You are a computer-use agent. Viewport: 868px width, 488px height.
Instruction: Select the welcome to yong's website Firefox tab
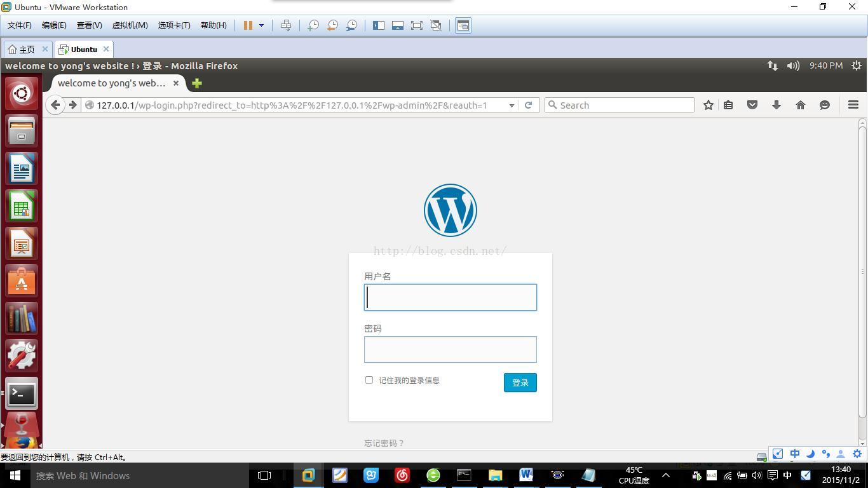[x=112, y=83]
